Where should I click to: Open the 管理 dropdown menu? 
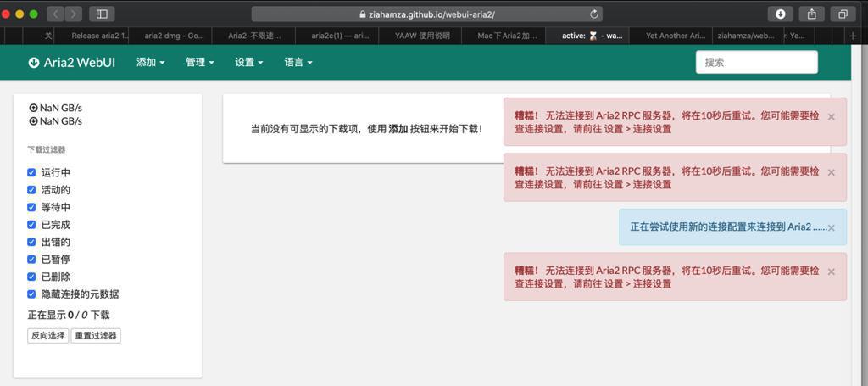(x=200, y=63)
